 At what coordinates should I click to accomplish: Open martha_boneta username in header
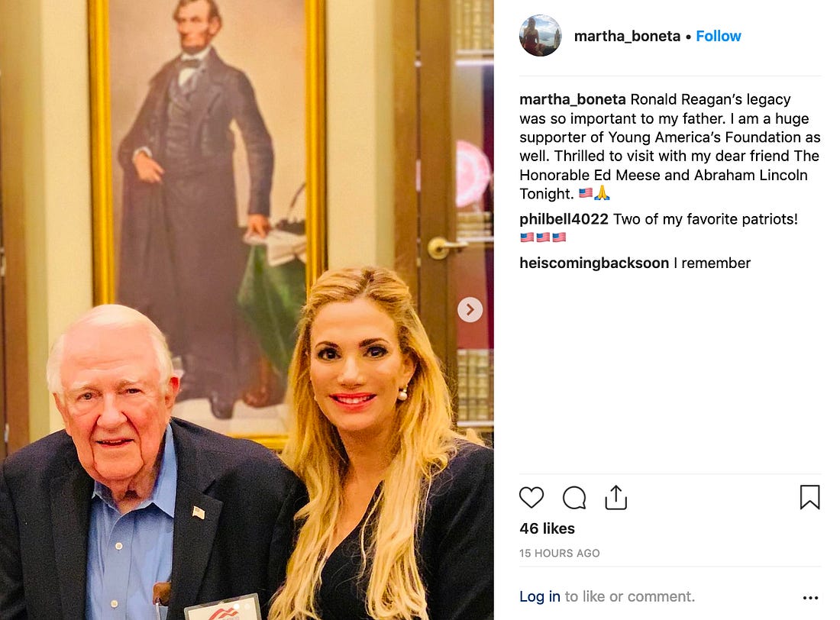[x=627, y=36]
